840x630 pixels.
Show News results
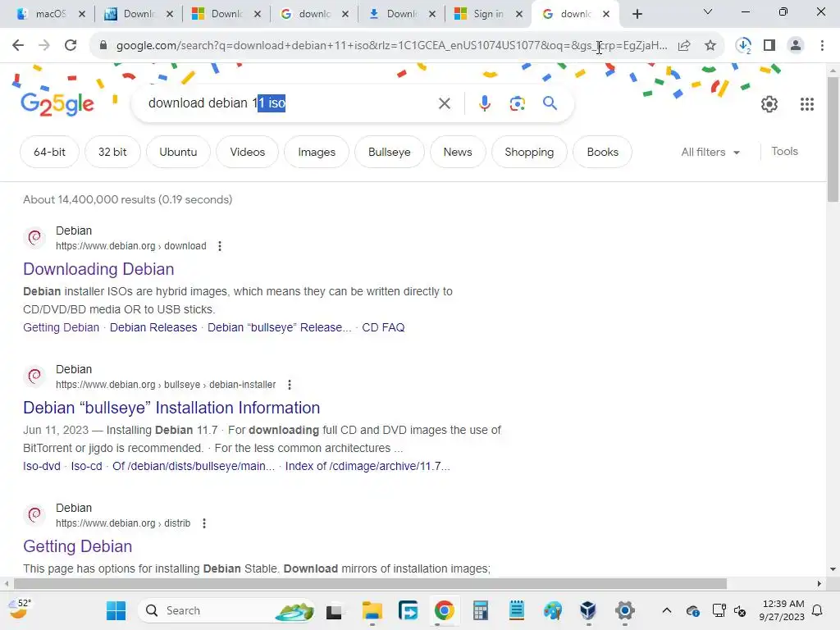pyautogui.click(x=458, y=152)
